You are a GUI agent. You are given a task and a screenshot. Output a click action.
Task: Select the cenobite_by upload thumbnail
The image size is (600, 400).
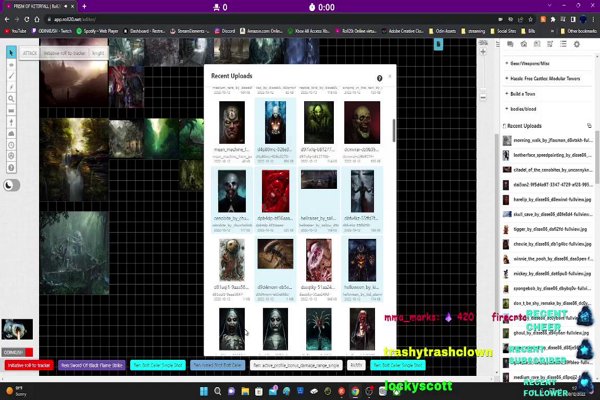[232, 191]
